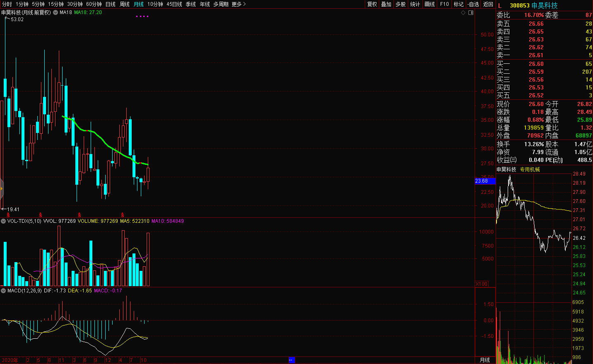The image size is (593, 364).
Task: Click the 卖五 price 26.66
Action: (x=536, y=24)
